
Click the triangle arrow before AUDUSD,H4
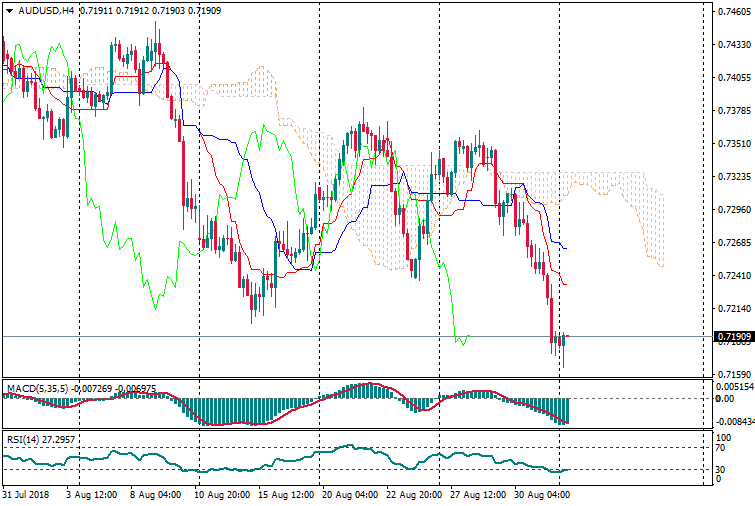tap(9, 11)
